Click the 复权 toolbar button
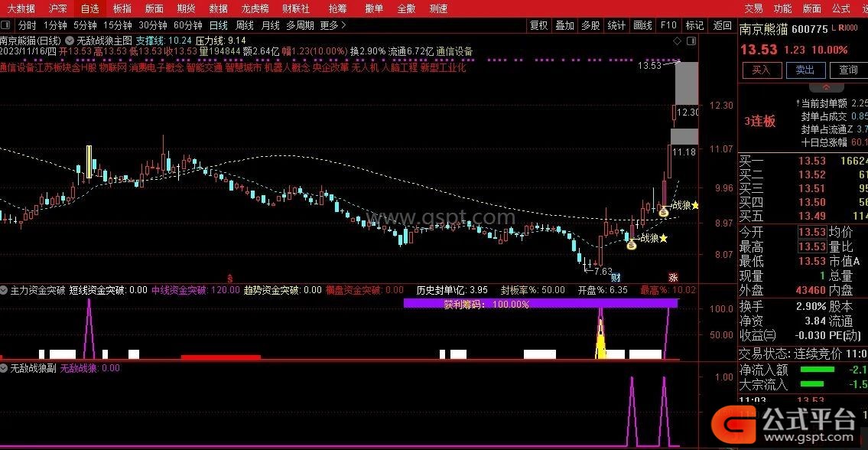This screenshot has height=450, width=868. pos(538,25)
